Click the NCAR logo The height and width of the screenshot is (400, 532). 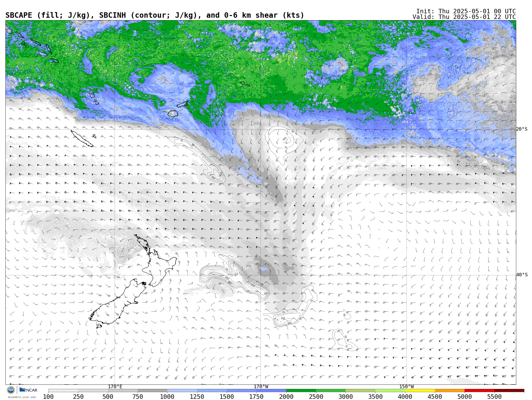pos(29,390)
